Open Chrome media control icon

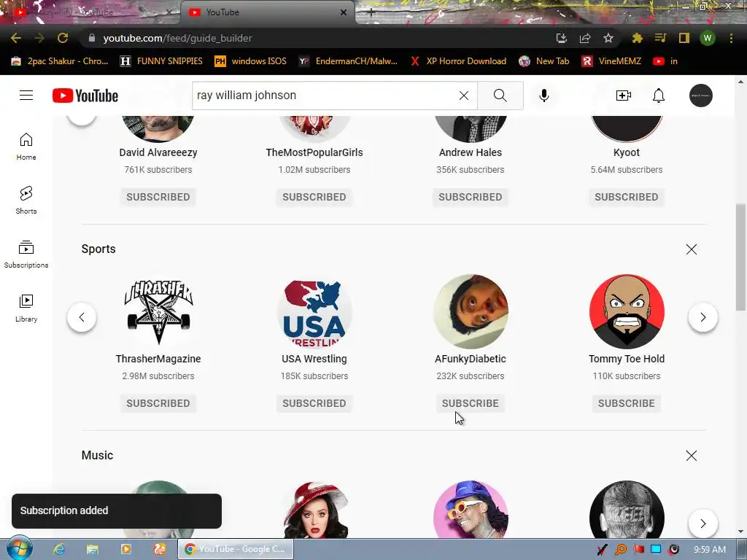pos(660,38)
